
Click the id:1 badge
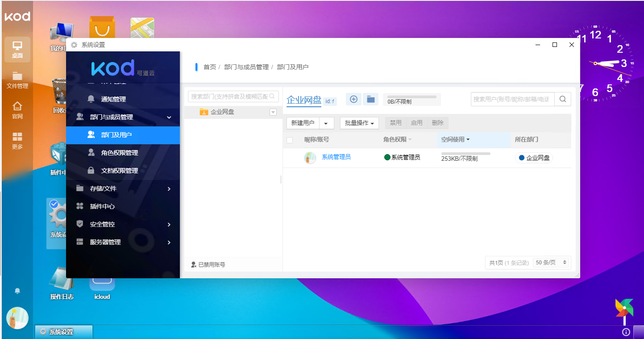[x=330, y=101]
